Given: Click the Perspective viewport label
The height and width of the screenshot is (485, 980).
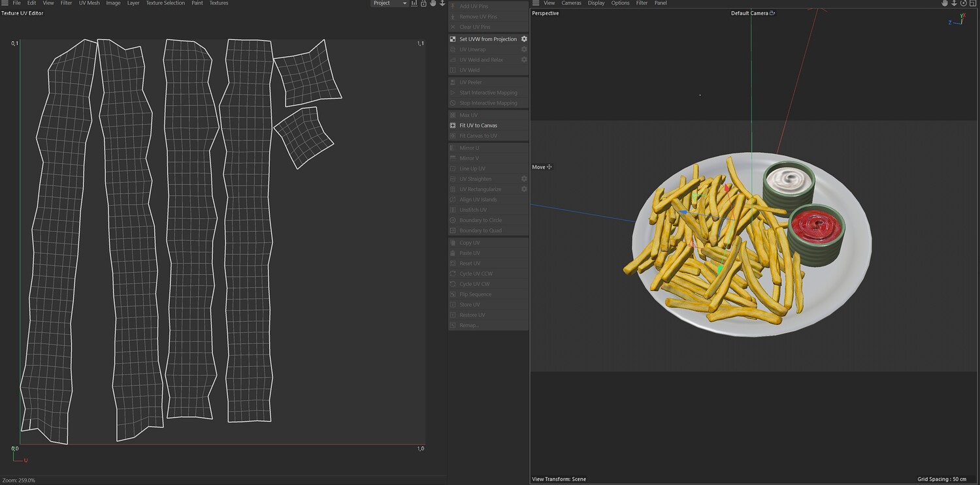Looking at the screenshot, I should [x=546, y=13].
